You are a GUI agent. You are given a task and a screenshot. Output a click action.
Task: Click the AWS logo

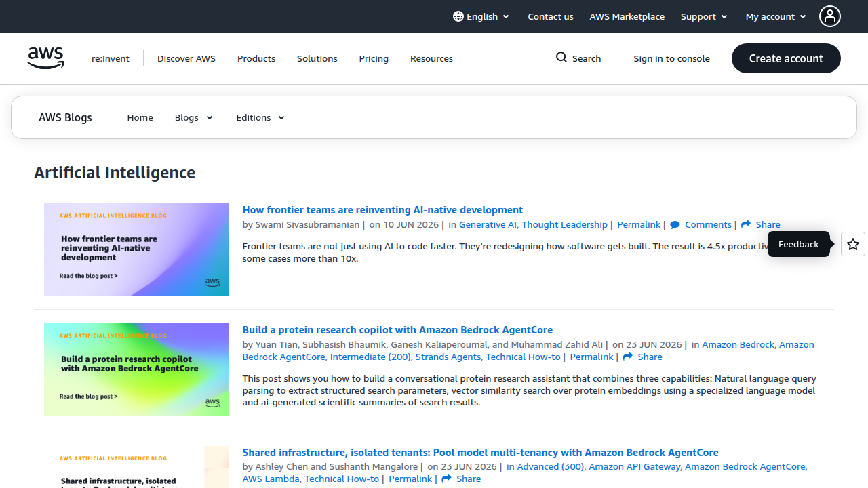pos(46,58)
